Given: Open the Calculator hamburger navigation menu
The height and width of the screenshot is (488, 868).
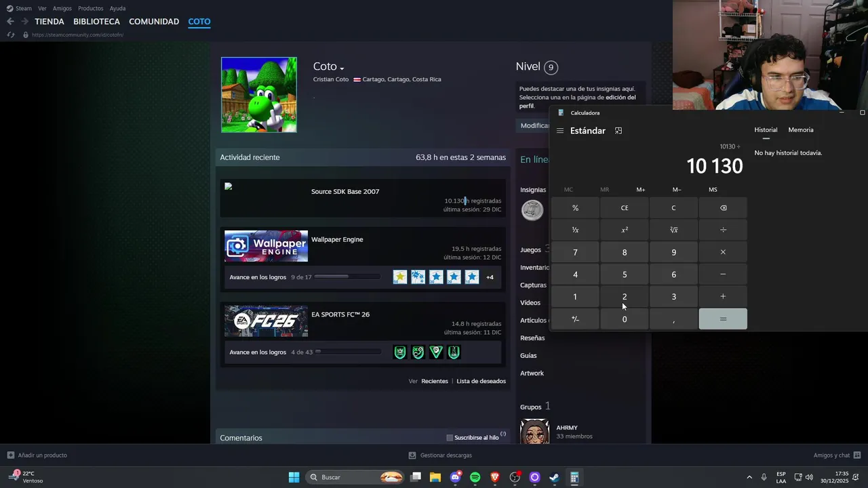Looking at the screenshot, I should pos(559,131).
